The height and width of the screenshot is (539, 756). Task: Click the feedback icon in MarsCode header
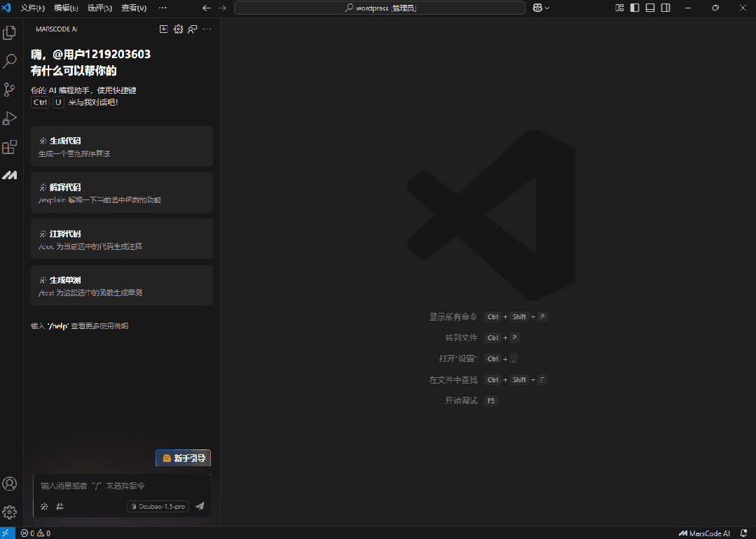[193, 29]
